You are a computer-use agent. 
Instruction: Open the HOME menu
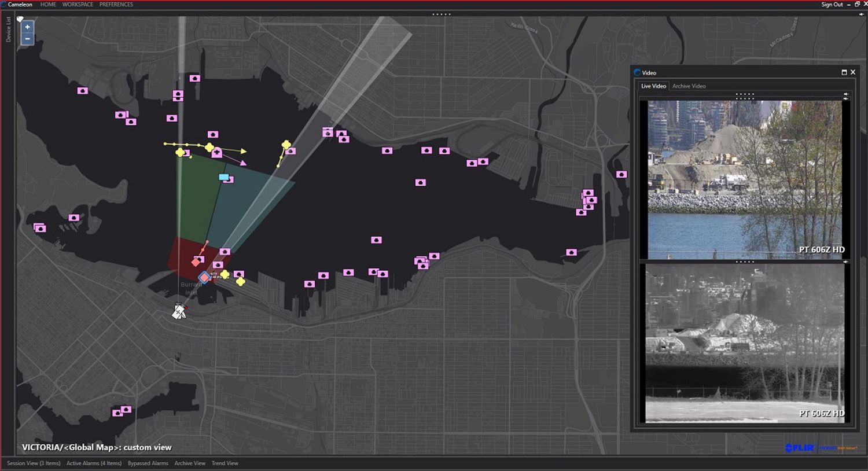click(x=48, y=5)
